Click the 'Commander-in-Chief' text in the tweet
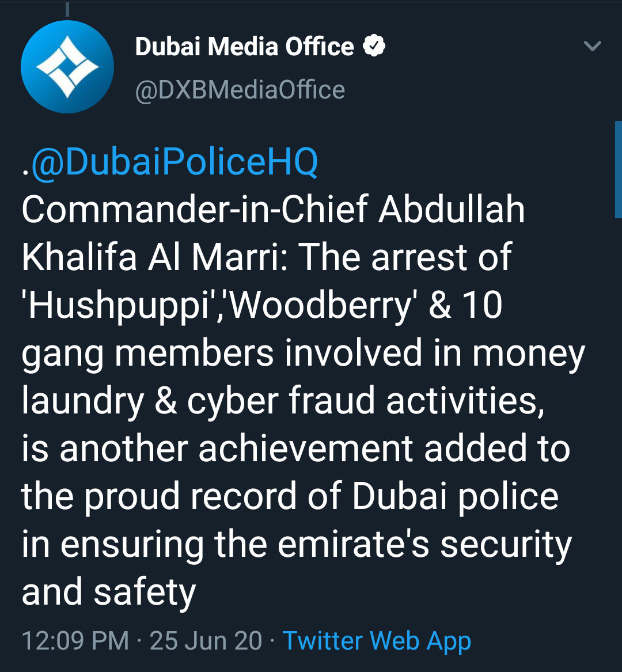 point(195,210)
